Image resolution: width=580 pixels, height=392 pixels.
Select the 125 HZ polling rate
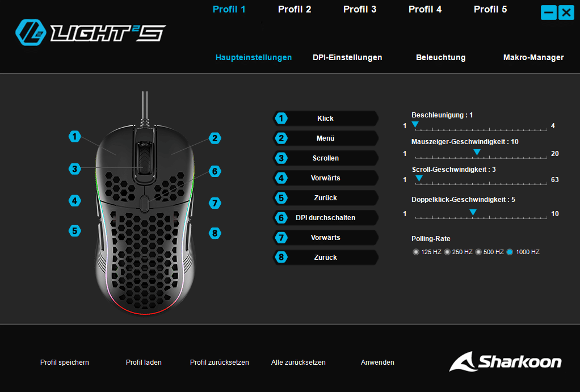(416, 252)
